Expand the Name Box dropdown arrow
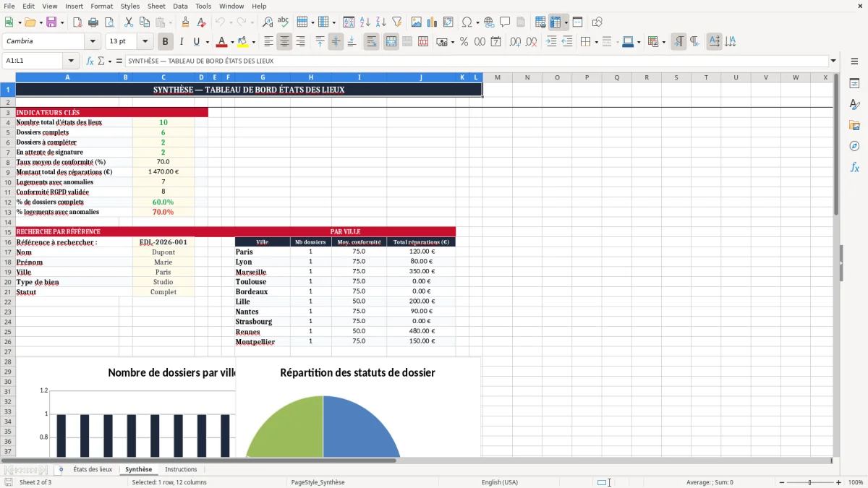The height and width of the screenshot is (488, 868). click(x=71, y=61)
